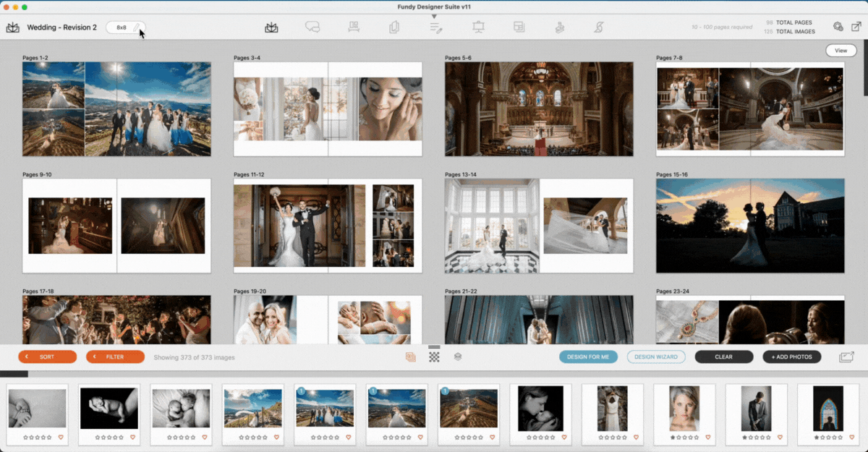Open the presentation screen module icon
The height and width of the screenshot is (452, 868).
pos(478,27)
